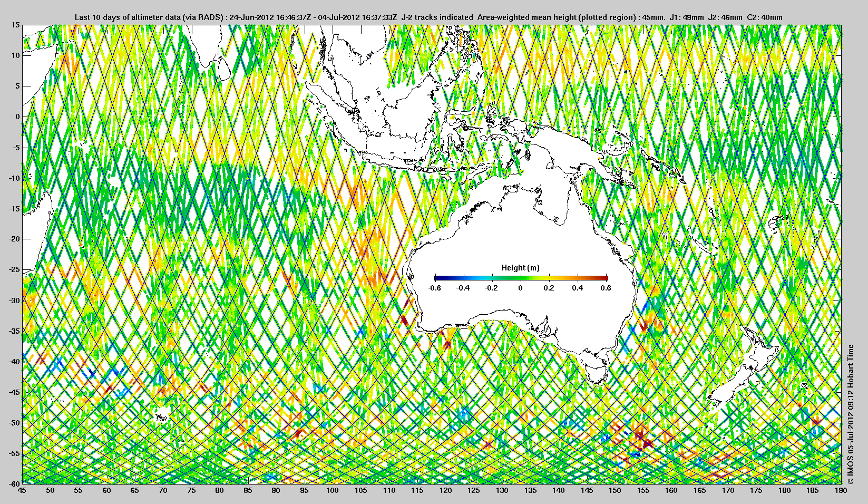Click the 'C2: 40mm' value in title

765,17
